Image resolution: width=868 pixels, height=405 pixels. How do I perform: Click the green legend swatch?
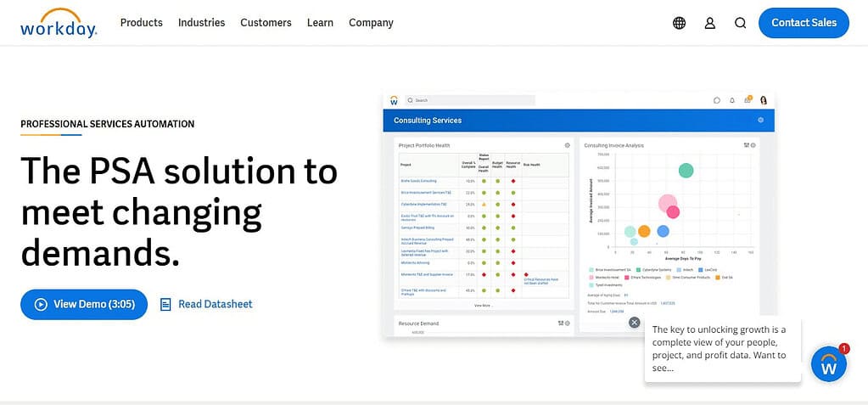638,270
